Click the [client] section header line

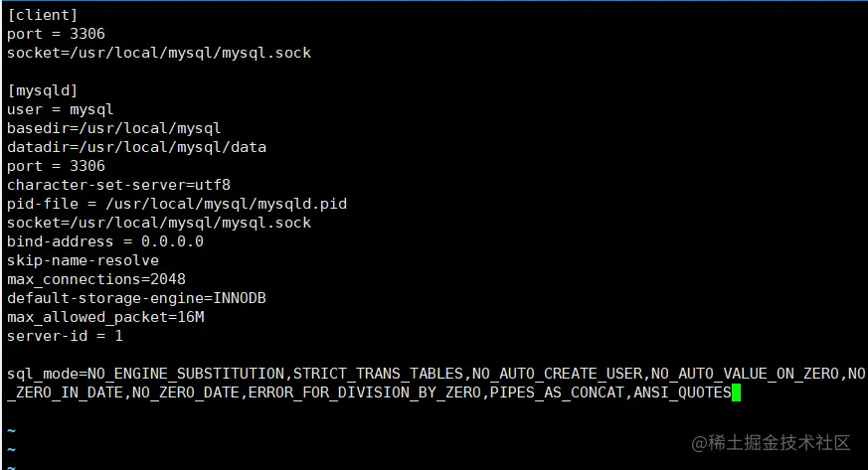click(x=42, y=15)
